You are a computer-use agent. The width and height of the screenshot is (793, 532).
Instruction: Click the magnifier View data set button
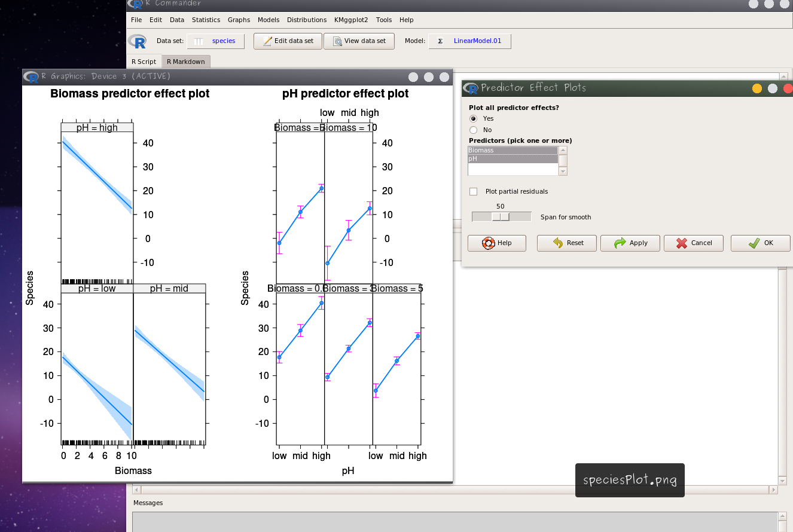(x=359, y=41)
